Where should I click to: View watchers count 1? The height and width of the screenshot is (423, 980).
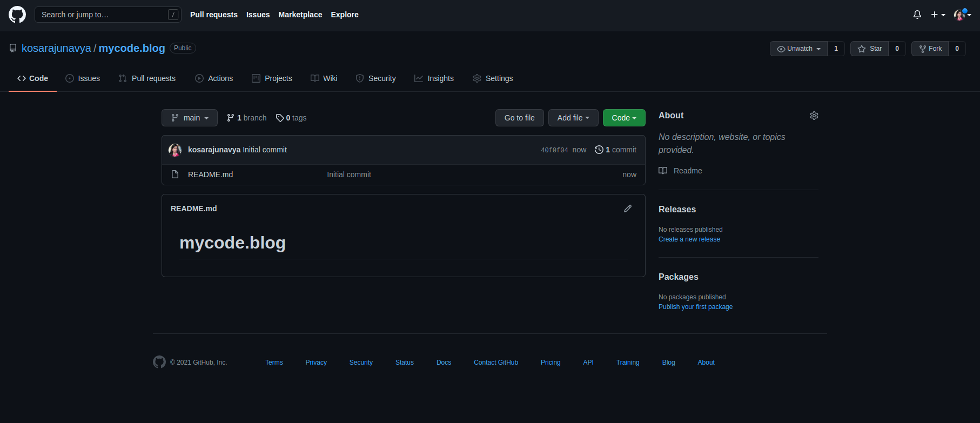point(836,49)
